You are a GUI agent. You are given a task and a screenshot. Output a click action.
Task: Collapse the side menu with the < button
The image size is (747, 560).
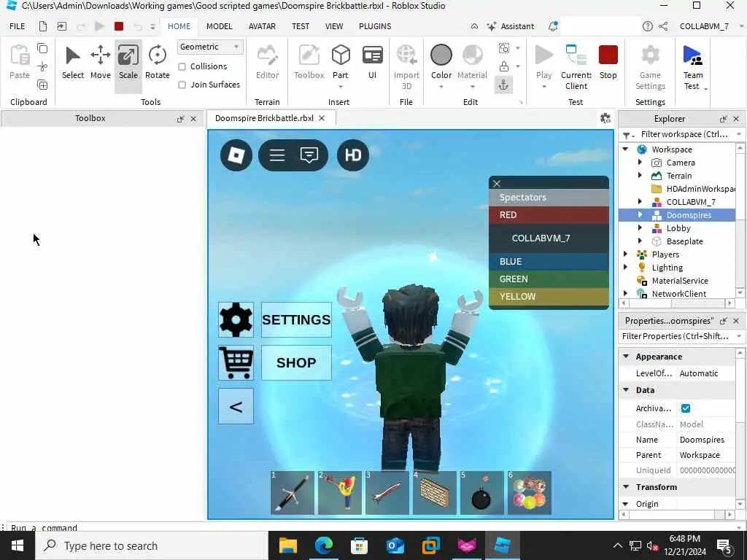(x=236, y=406)
